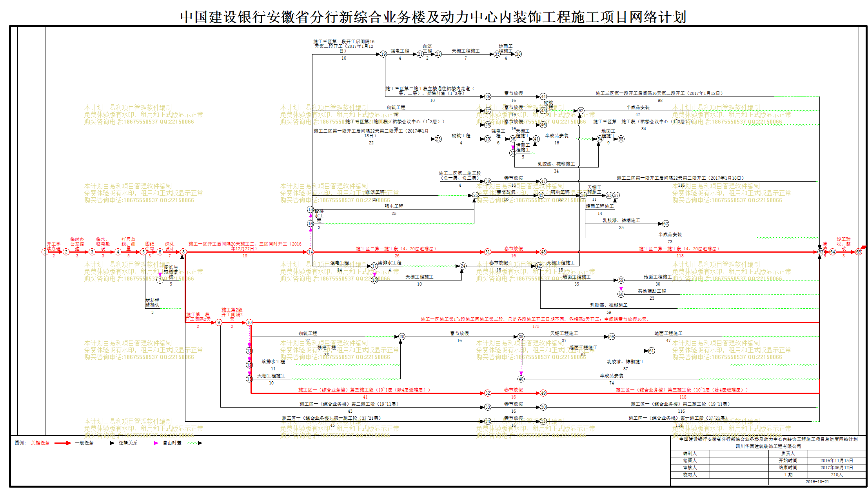Viewport: 868px width, 488px height.
Task: Select node circle 59
Action: pyautogui.click(x=621, y=280)
